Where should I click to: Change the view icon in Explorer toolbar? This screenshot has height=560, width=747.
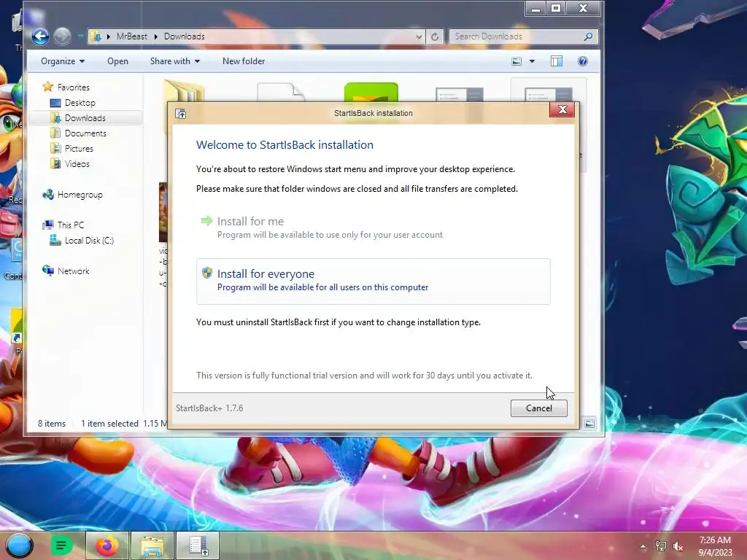(x=516, y=61)
